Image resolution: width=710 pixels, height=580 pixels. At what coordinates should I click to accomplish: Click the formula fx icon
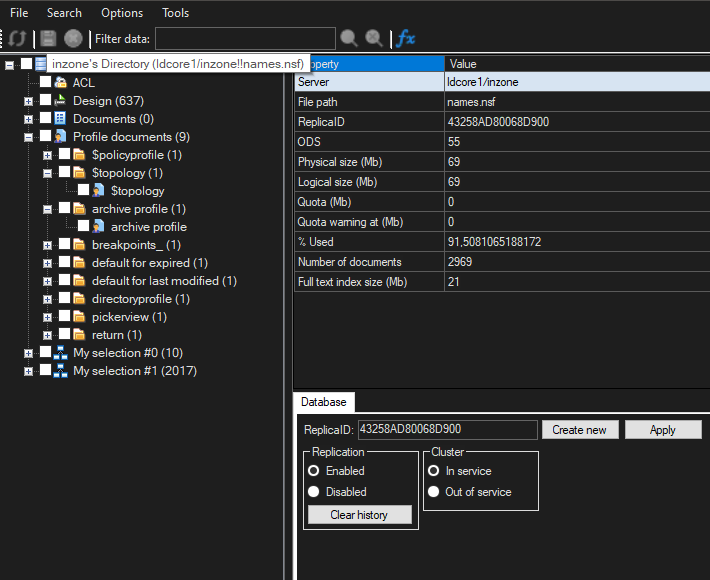[405, 39]
